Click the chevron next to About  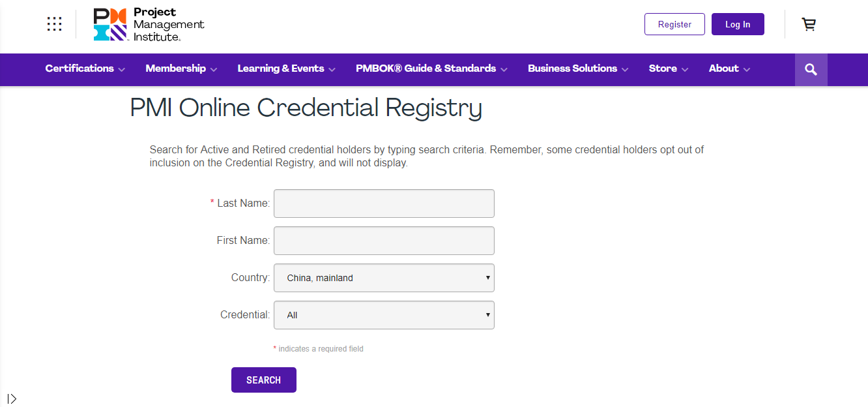[747, 69]
